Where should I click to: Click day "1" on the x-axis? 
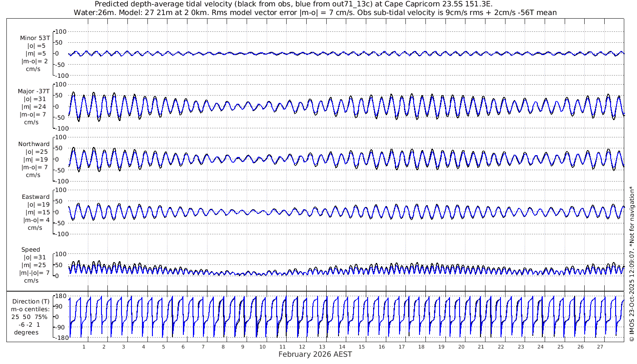coord(84,347)
